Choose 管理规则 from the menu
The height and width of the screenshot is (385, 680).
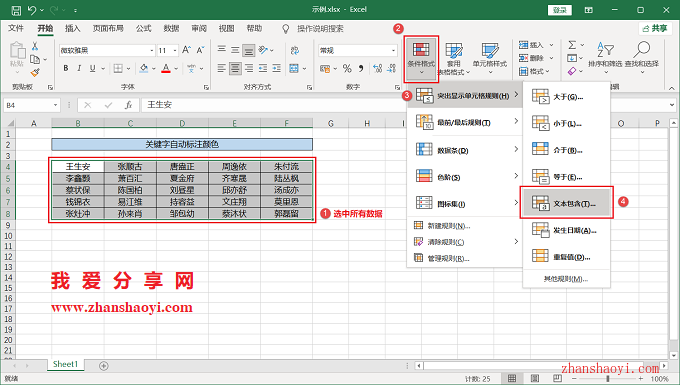465,258
